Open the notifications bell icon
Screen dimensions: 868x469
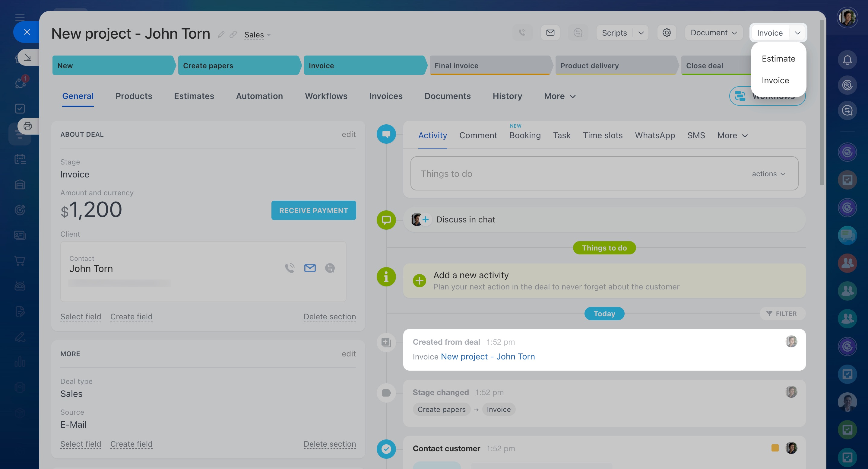click(847, 60)
